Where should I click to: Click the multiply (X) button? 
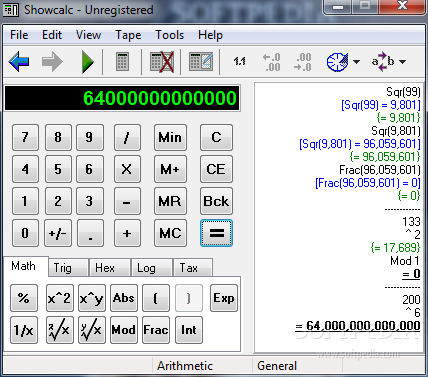127,169
